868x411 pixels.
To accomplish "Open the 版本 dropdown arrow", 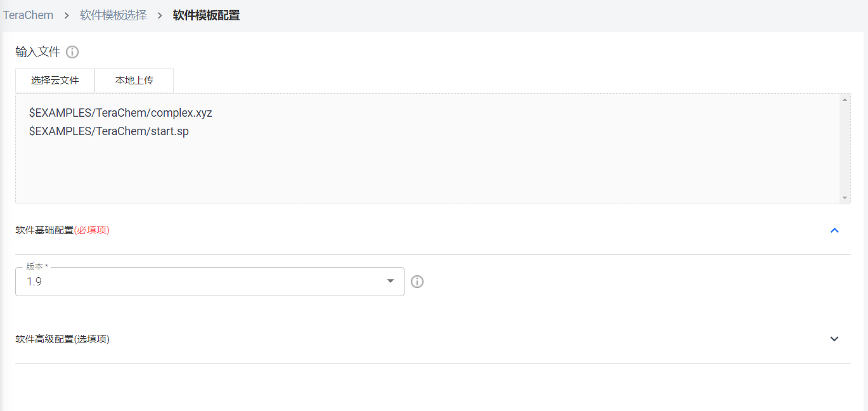I will point(391,282).
